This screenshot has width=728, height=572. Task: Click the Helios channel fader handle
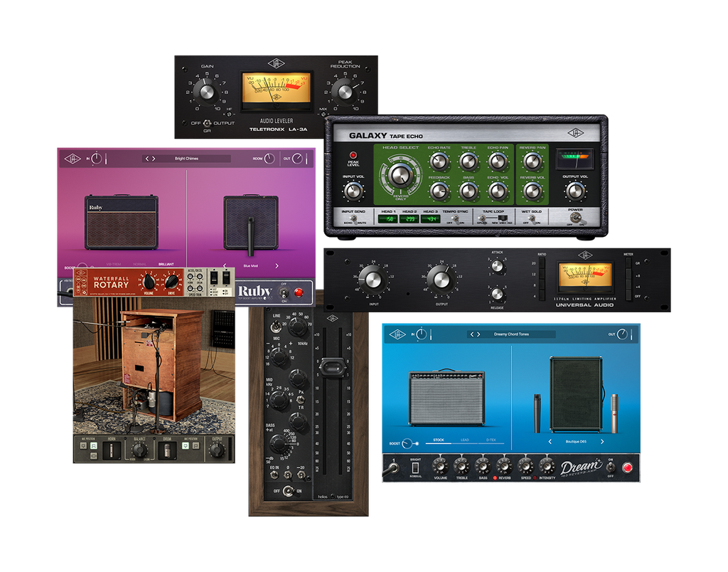[332, 366]
